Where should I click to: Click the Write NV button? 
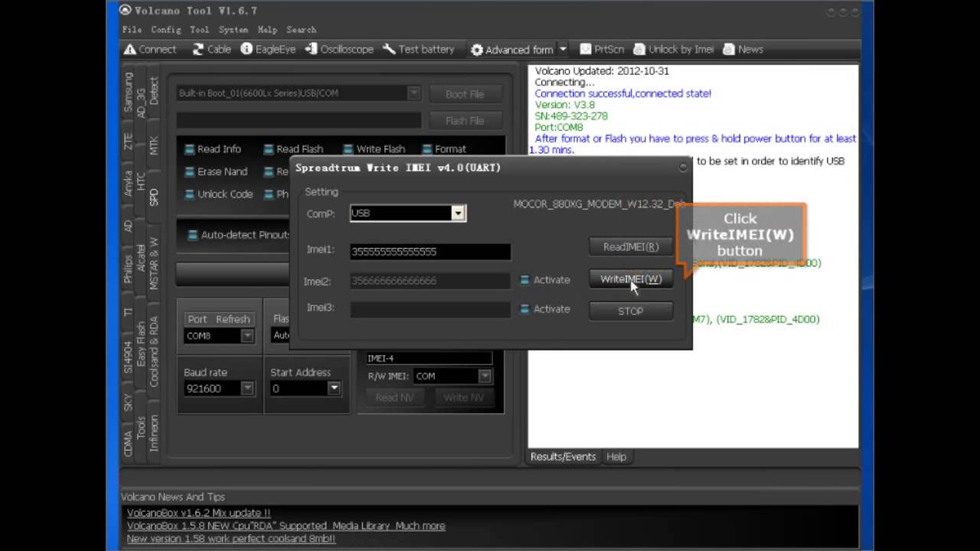pyautogui.click(x=463, y=398)
